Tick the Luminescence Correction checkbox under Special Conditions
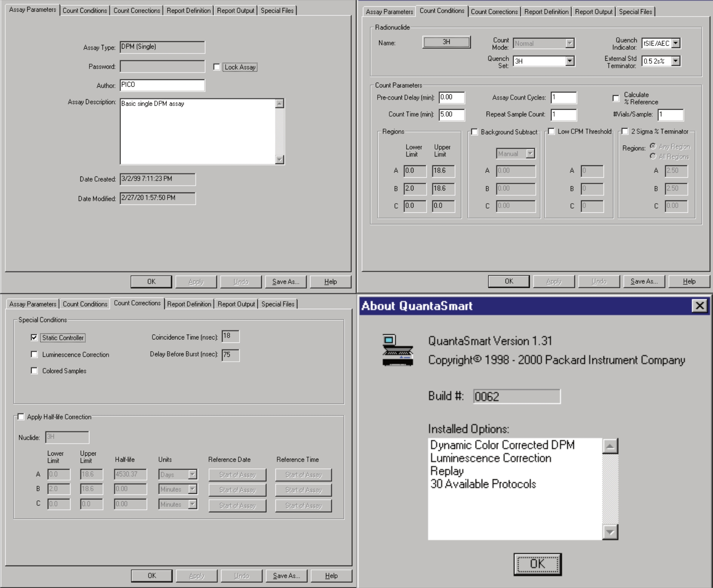This screenshot has width=713, height=588. [34, 354]
